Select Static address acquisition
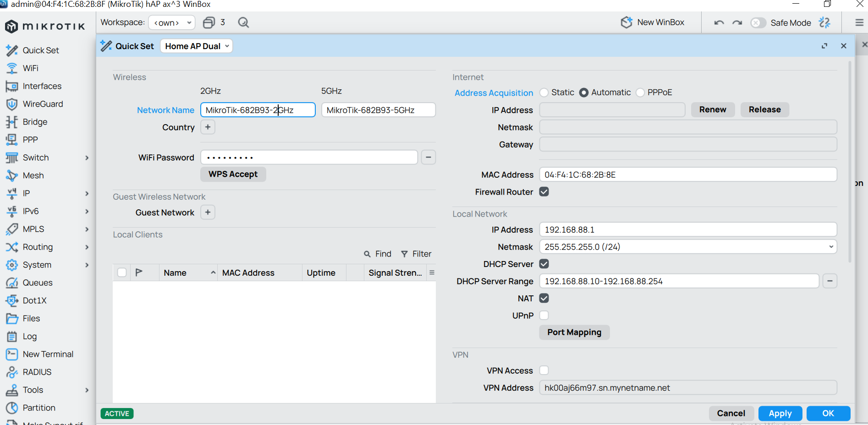 point(544,93)
